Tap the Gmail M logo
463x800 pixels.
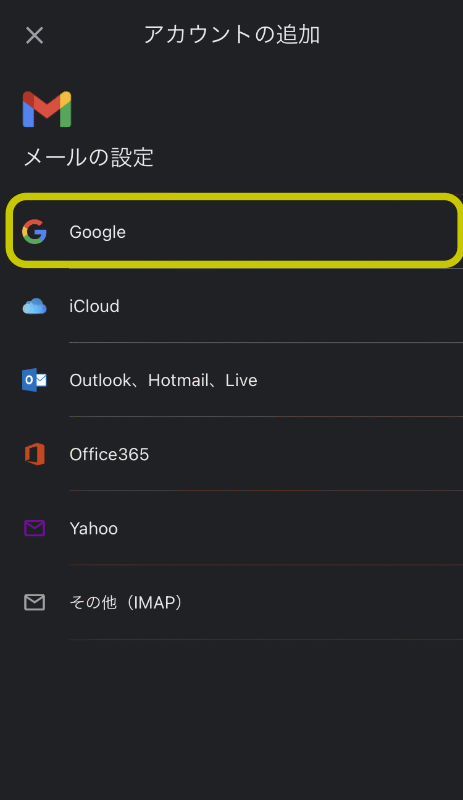pyautogui.click(x=47, y=109)
